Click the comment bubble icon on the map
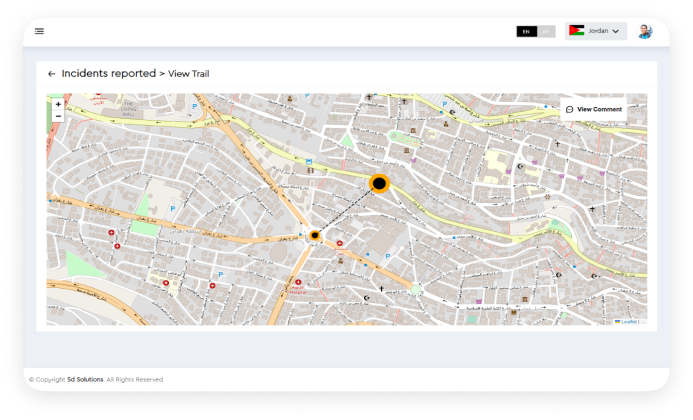The image size is (693, 420). [x=570, y=109]
